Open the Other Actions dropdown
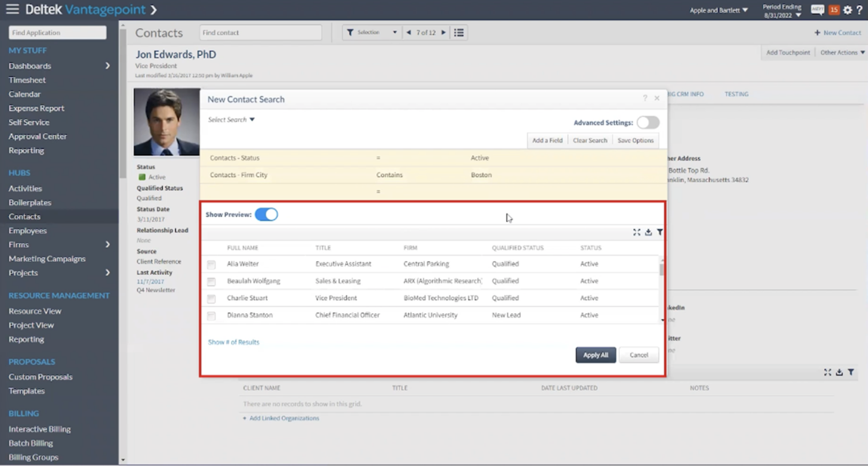This screenshot has width=868, height=466. 842,53
